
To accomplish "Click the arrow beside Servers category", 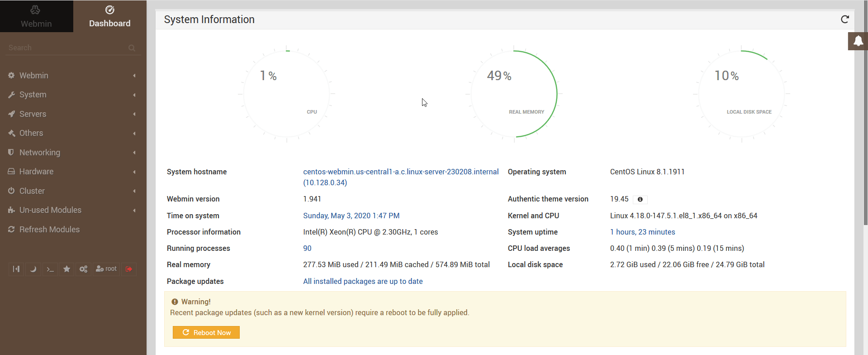I will pyautogui.click(x=134, y=114).
